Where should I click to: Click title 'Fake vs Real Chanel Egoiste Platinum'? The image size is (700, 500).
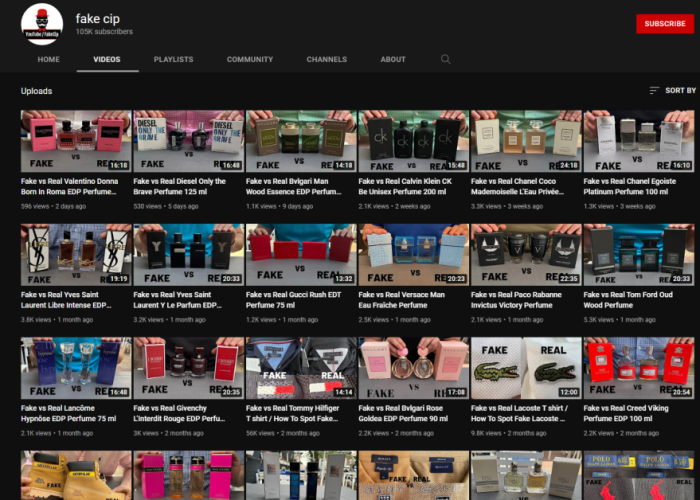point(630,187)
